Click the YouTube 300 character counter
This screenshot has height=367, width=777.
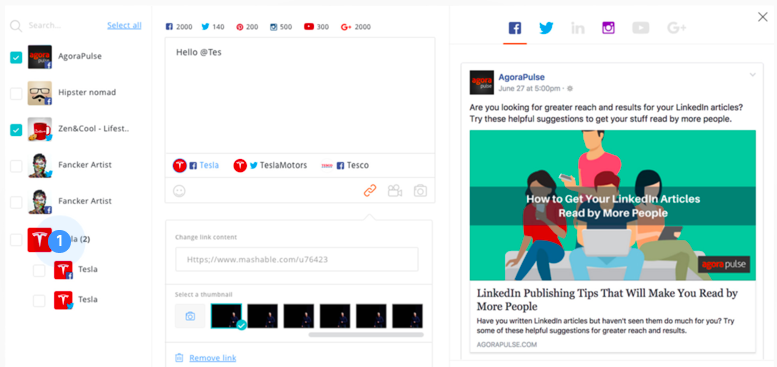point(317,27)
